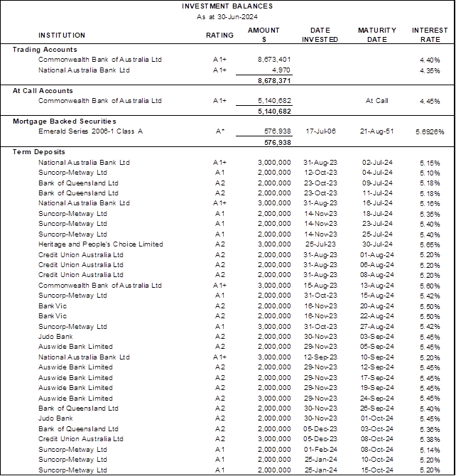Screen dimensions: 456x476
Task: Click the maturity date 09-Jul-24
Action: pos(377,183)
